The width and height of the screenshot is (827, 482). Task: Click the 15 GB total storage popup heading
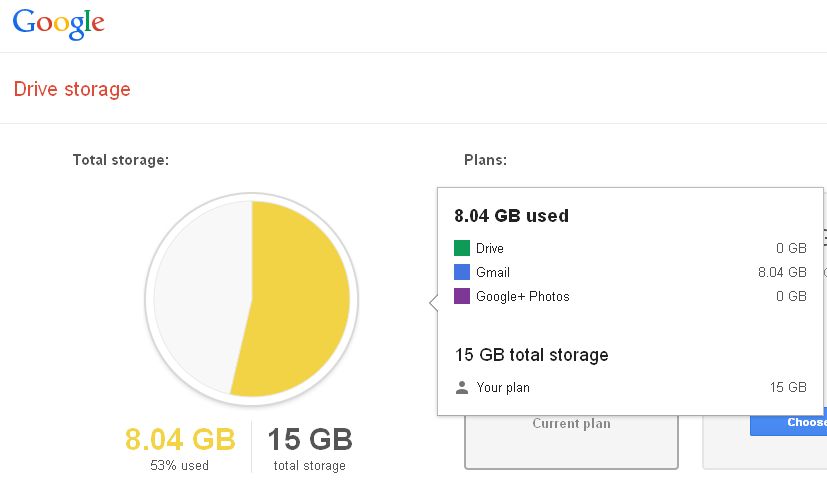click(x=531, y=355)
